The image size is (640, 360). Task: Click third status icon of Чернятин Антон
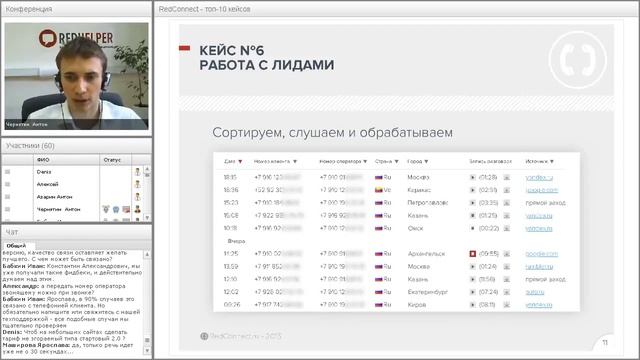pos(126,209)
